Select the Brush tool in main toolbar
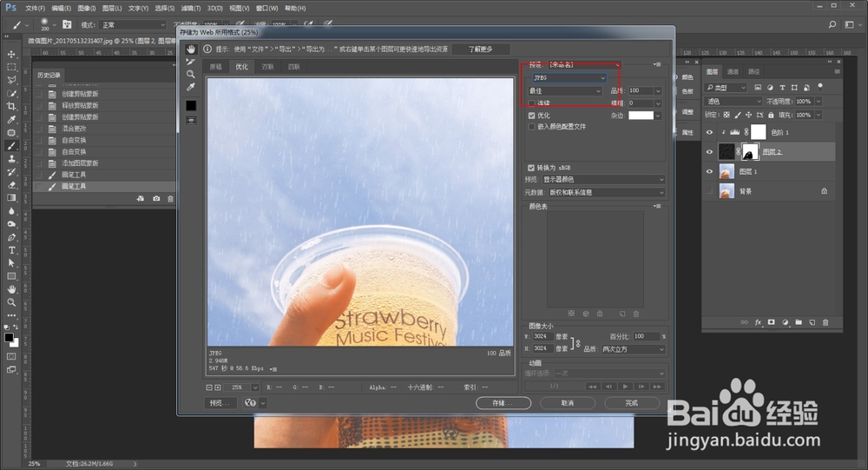Viewport: 868px width, 470px height. [11, 146]
